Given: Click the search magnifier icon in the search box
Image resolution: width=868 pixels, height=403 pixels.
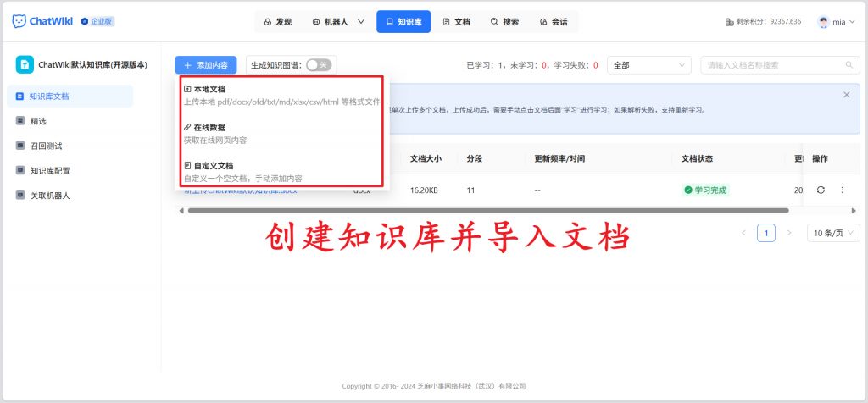Looking at the screenshot, I should pyautogui.click(x=849, y=65).
